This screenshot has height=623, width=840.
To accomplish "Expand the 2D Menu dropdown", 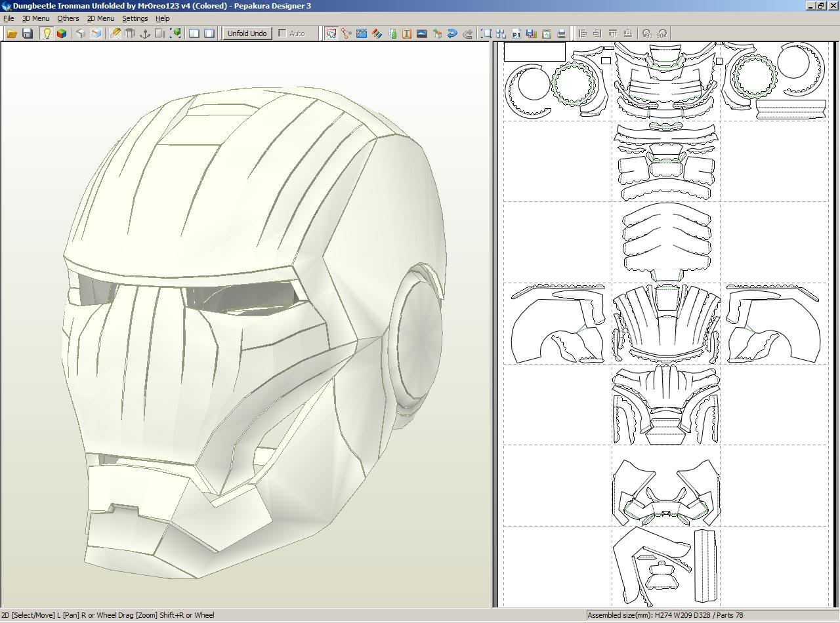I will (100, 18).
